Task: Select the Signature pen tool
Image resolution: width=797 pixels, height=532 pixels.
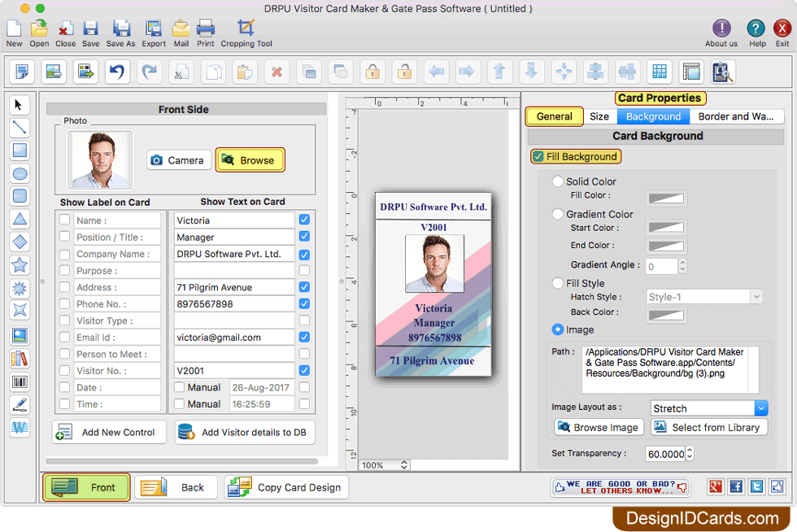Action: coord(20,405)
